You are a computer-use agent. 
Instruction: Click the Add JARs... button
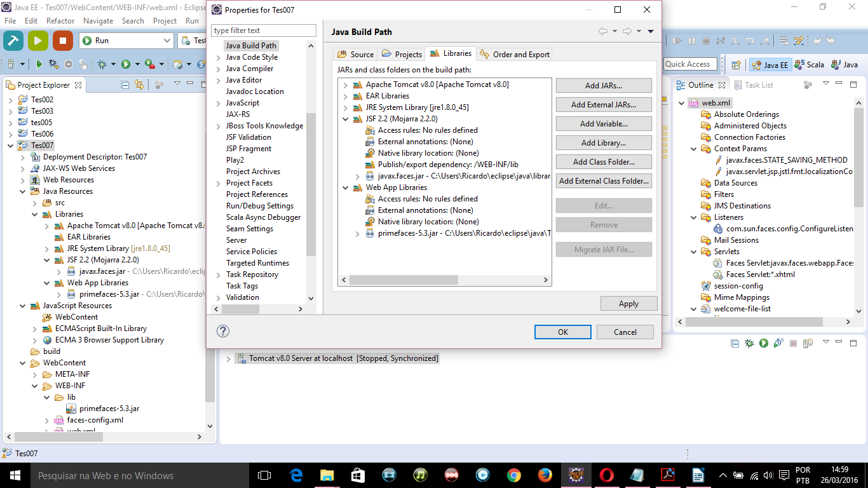pyautogui.click(x=604, y=85)
